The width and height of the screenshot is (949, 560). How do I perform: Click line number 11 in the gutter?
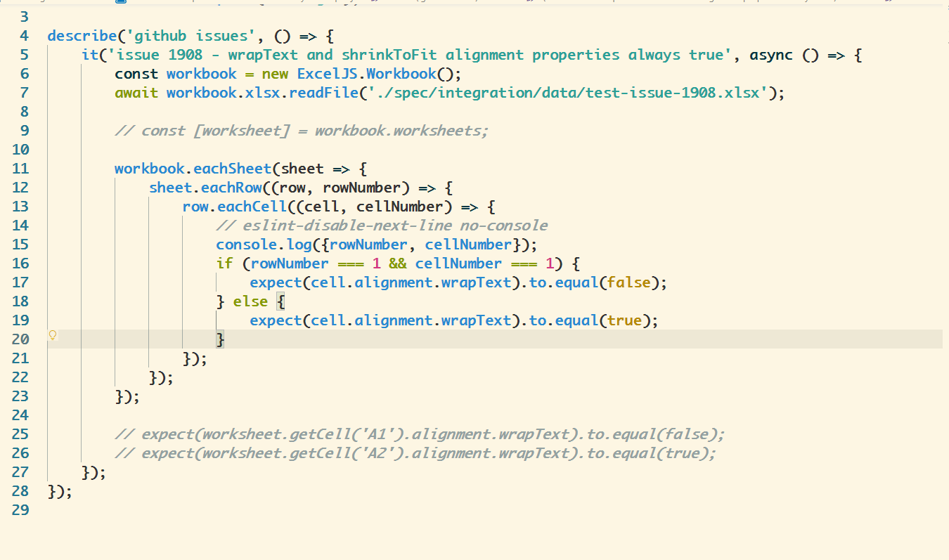pos(20,169)
